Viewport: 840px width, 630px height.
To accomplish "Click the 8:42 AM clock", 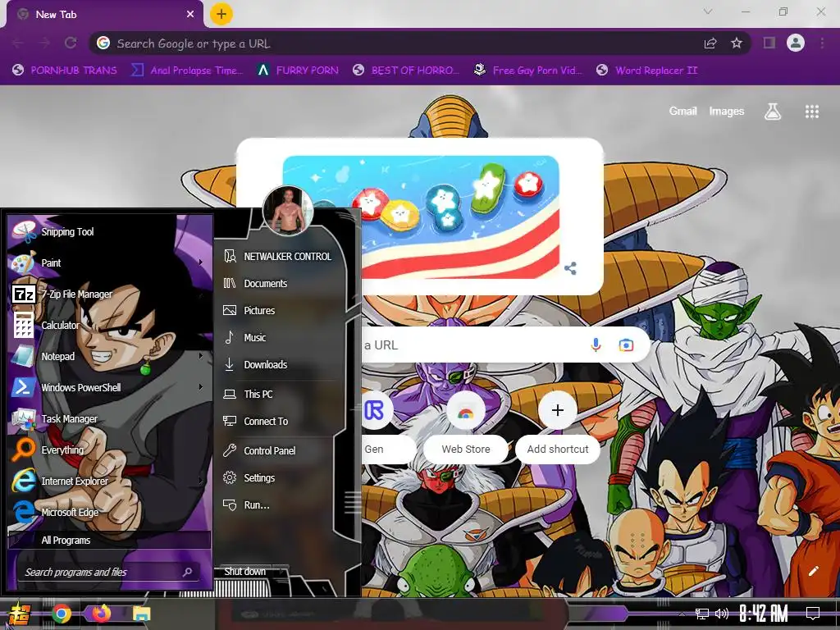I will [x=764, y=614].
